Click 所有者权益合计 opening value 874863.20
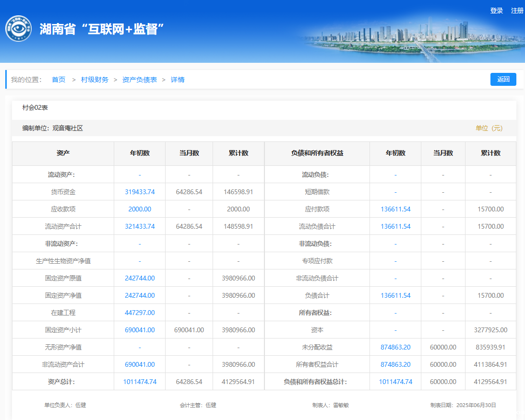The height and width of the screenshot is (420, 525). 395,364
